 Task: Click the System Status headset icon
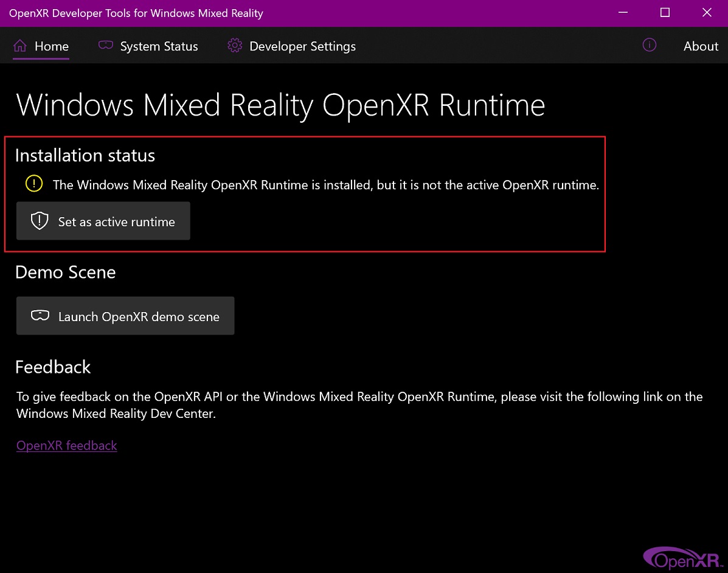(106, 46)
